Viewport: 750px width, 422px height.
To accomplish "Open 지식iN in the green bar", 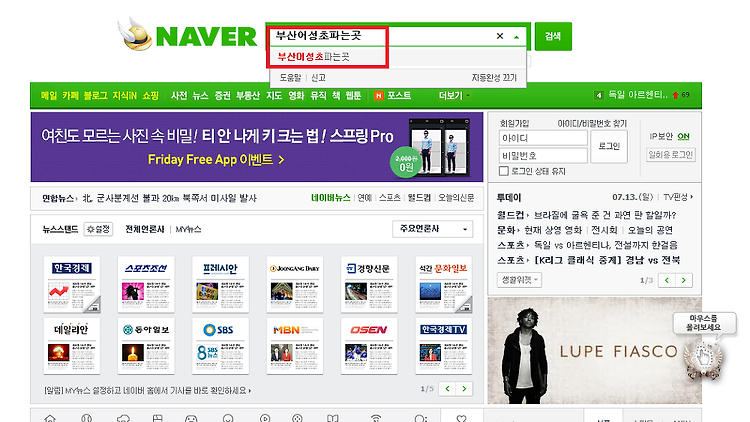I will tap(124, 96).
